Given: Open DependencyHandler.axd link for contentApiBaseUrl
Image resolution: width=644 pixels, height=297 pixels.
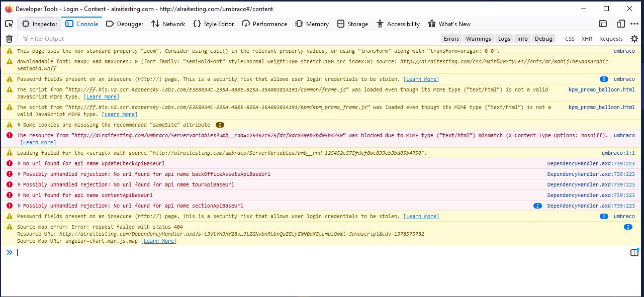Looking at the screenshot, I should (x=591, y=195).
